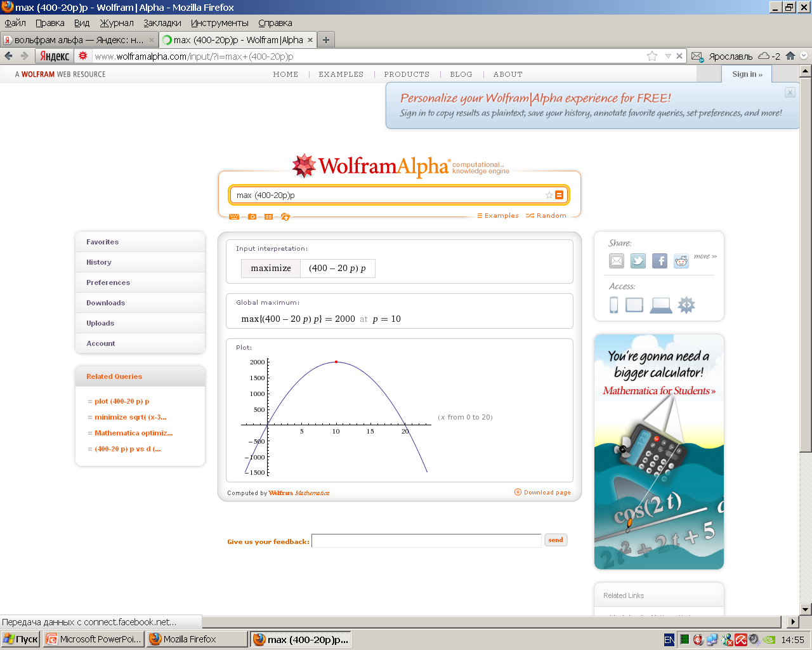
Task: Close the Personalize sign-in banner
Action: [x=790, y=93]
